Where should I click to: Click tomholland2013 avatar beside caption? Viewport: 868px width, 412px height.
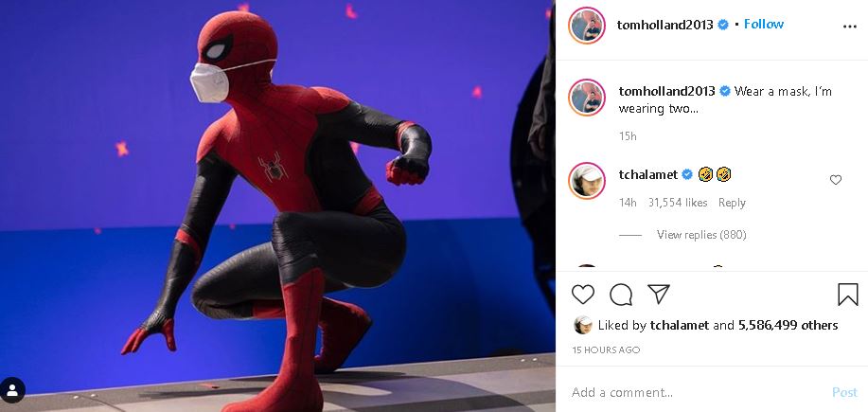point(587,98)
